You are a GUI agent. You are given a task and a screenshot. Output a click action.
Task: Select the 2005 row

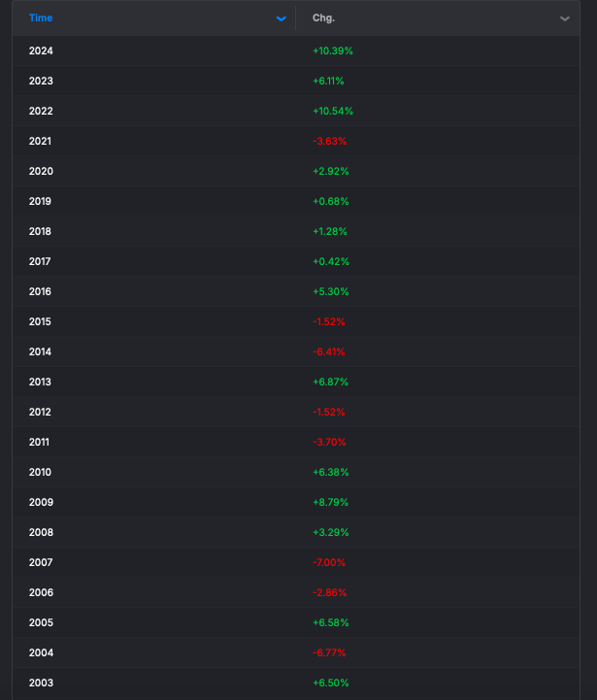296,622
